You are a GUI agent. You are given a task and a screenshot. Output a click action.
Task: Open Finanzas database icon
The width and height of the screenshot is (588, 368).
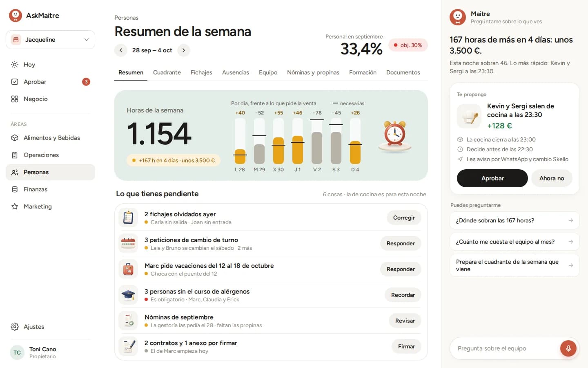(15, 189)
